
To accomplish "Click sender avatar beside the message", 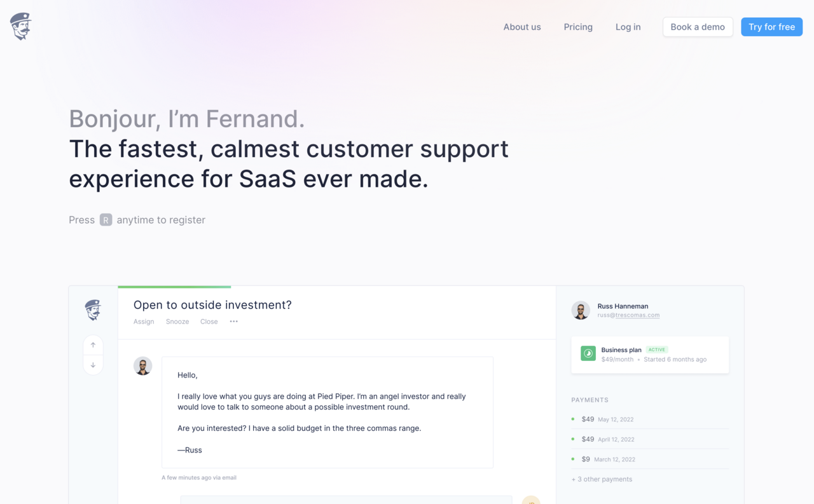I will pos(143,366).
